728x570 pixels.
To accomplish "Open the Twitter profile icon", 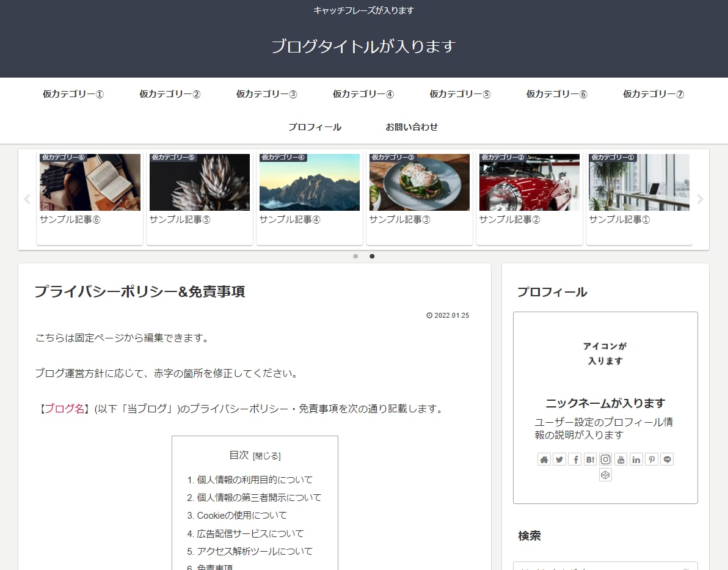I will point(559,459).
